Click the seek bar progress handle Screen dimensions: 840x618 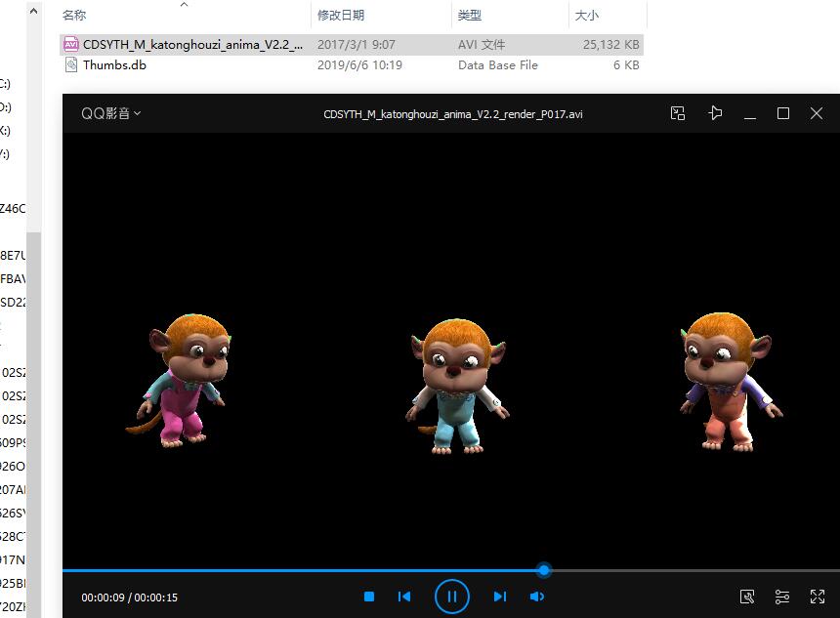click(544, 570)
